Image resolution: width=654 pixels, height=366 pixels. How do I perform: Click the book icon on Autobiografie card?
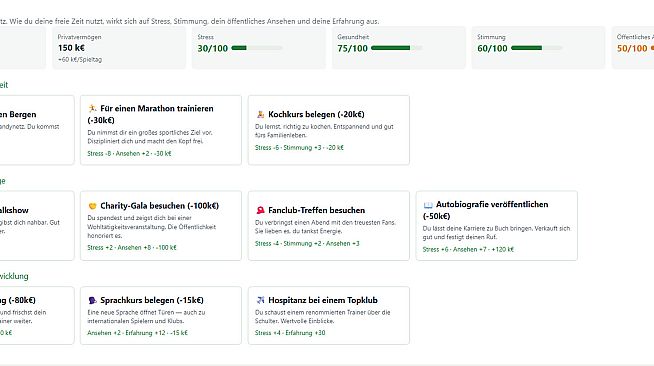[x=428, y=205]
